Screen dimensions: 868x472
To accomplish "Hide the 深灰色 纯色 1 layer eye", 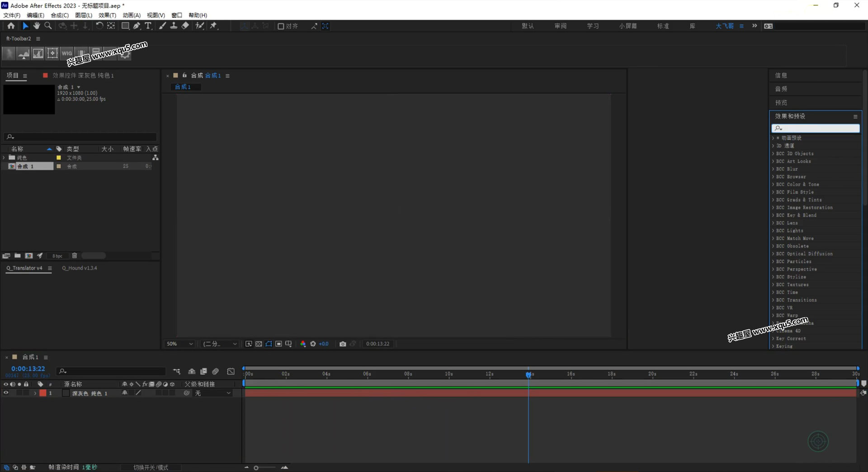I will tap(6, 393).
